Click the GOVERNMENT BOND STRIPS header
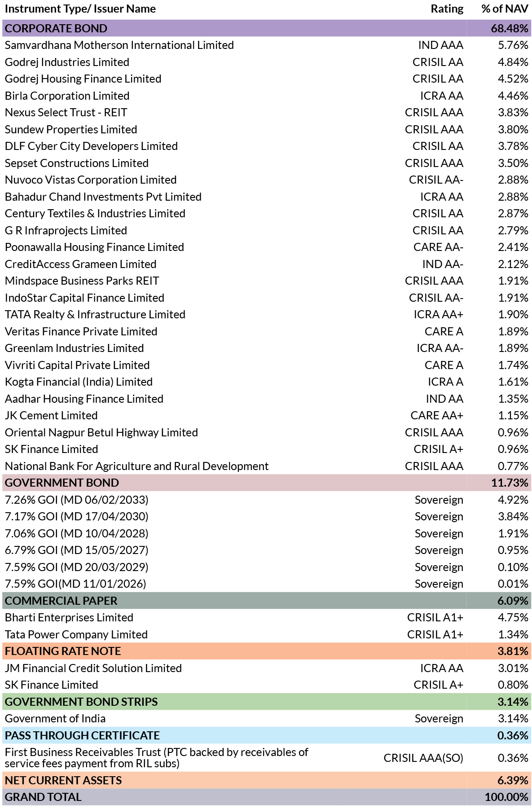Image resolution: width=532 pixels, height=809 pixels. tap(267, 702)
